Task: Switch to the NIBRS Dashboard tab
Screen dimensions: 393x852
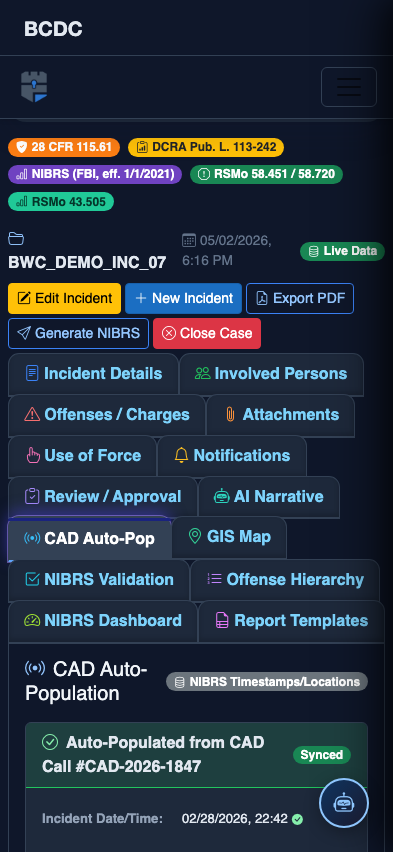Action: coord(103,621)
